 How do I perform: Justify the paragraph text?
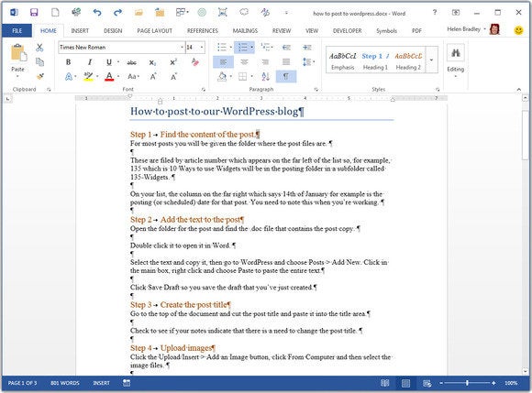[x=286, y=62]
